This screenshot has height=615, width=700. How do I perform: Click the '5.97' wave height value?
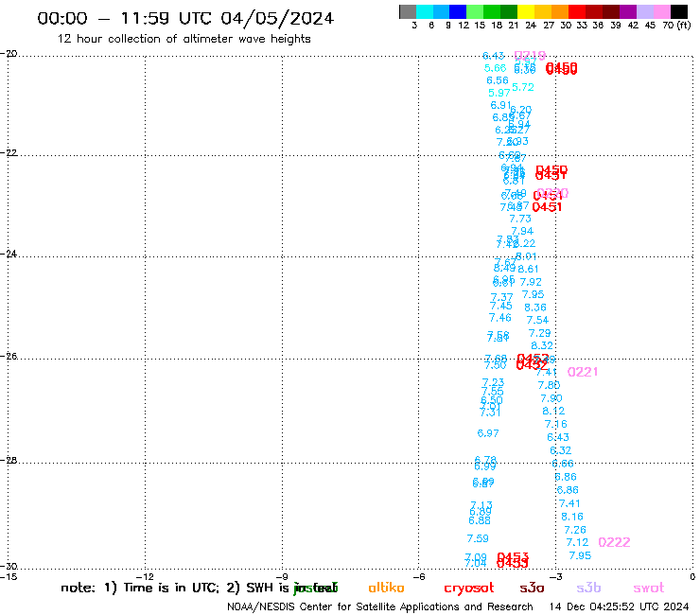(499, 93)
